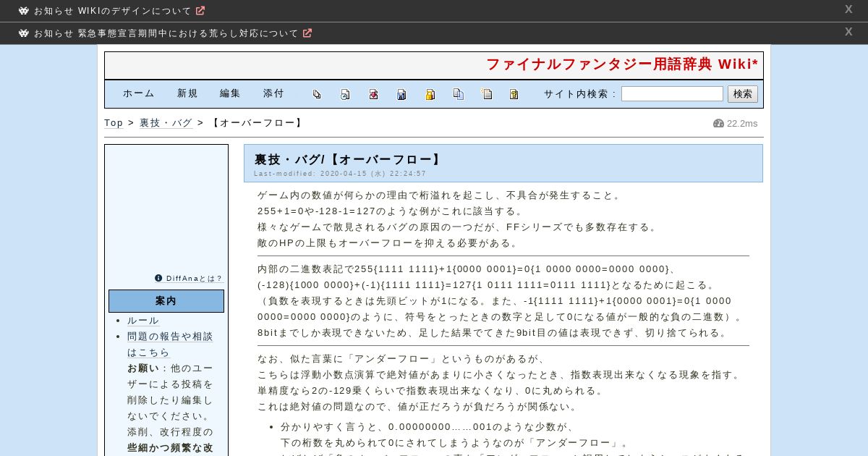Screen dimensions: 868x456
Task: Click the 22.2ms load time text
Action: click(742, 123)
